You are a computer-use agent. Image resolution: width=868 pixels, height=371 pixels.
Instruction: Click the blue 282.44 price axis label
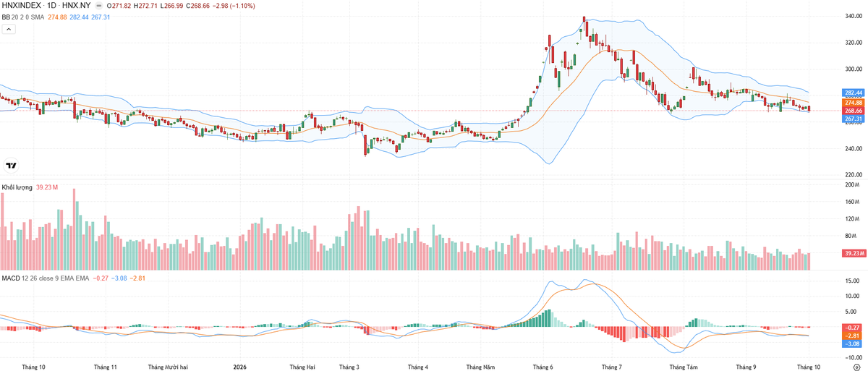[x=853, y=93]
